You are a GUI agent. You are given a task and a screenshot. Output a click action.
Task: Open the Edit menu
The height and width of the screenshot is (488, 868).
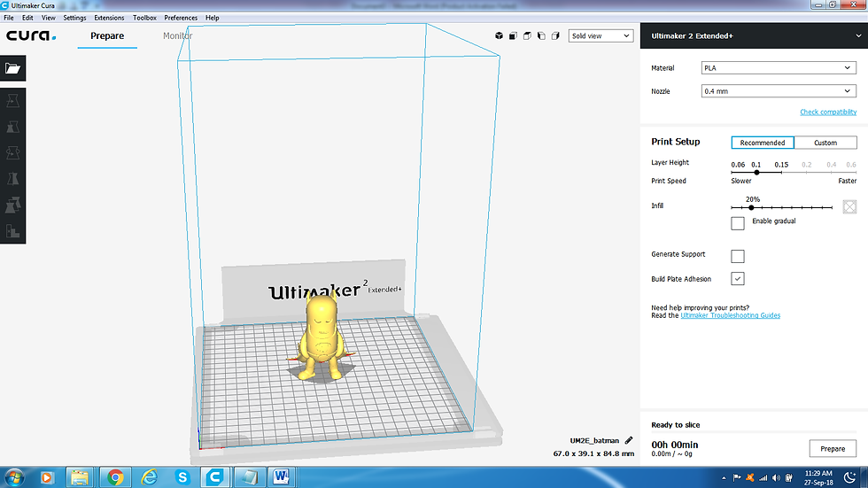tap(27, 18)
